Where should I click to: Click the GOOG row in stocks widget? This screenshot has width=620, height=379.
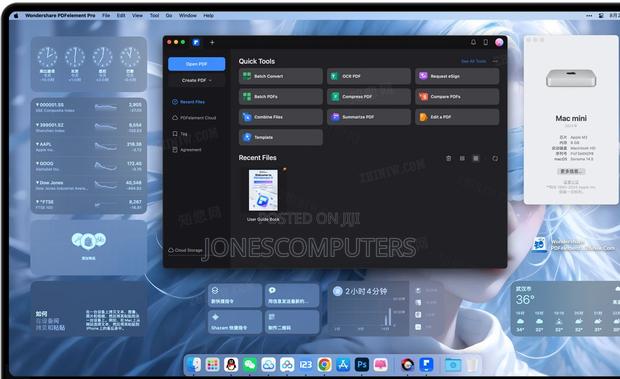coord(89,166)
